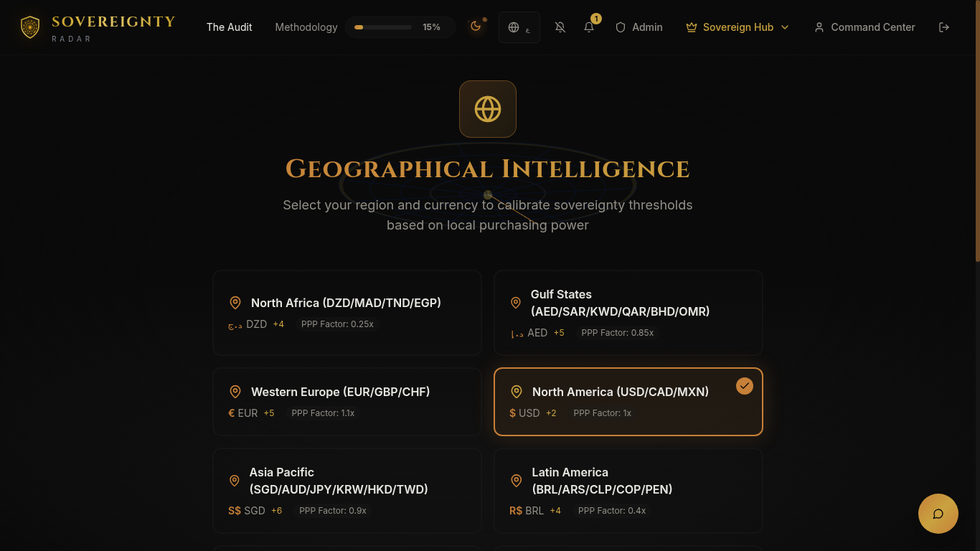Viewport: 980px width, 551px height.
Task: Log out using the exit icon
Action: tap(944, 27)
